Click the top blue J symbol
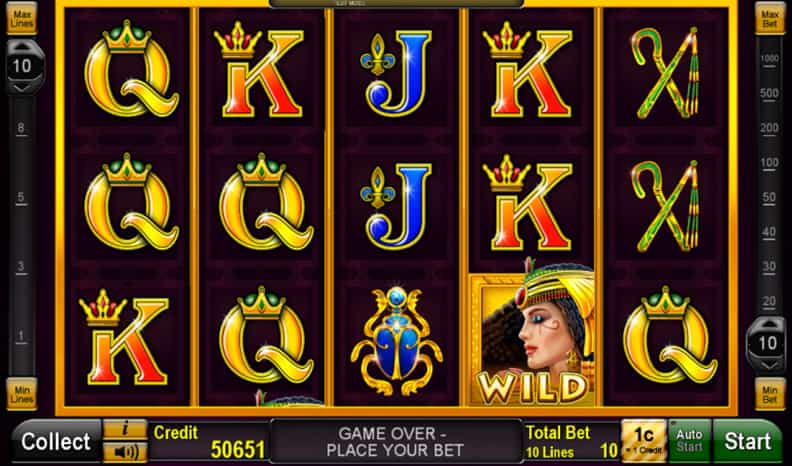 [x=397, y=72]
